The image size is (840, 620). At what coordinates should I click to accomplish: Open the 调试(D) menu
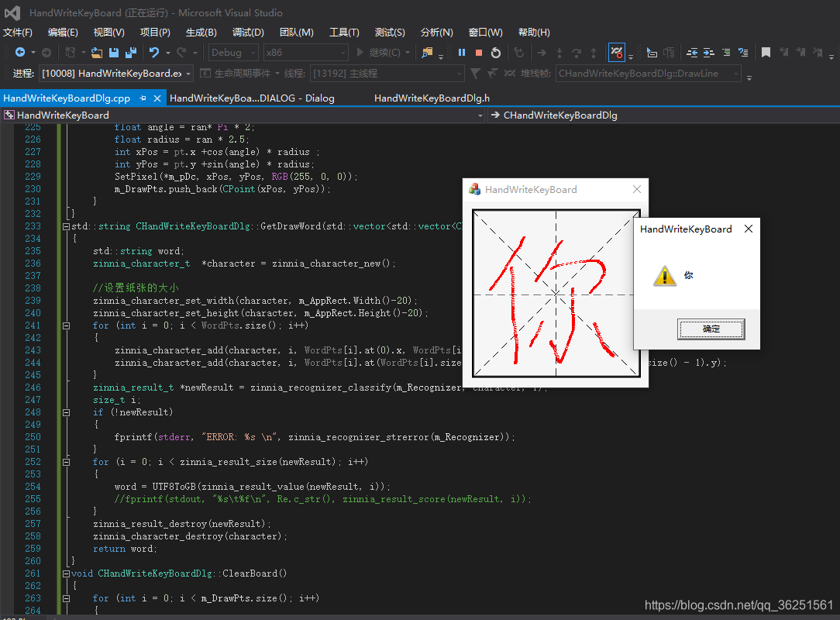(248, 33)
